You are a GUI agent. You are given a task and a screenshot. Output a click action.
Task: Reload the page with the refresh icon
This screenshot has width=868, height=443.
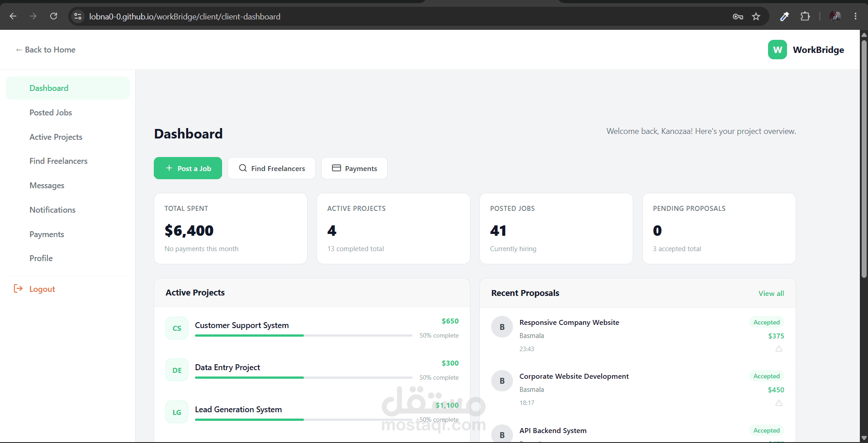pos(53,16)
